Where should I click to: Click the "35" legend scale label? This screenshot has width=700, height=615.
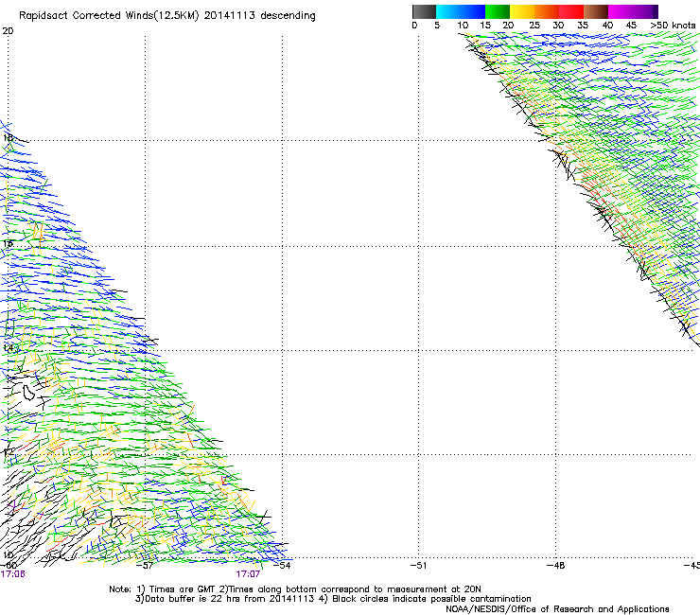[583, 26]
